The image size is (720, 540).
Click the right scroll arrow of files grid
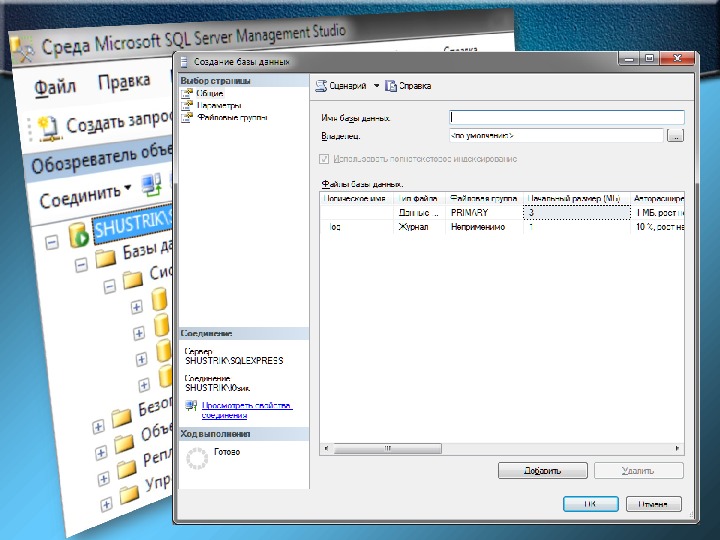677,448
